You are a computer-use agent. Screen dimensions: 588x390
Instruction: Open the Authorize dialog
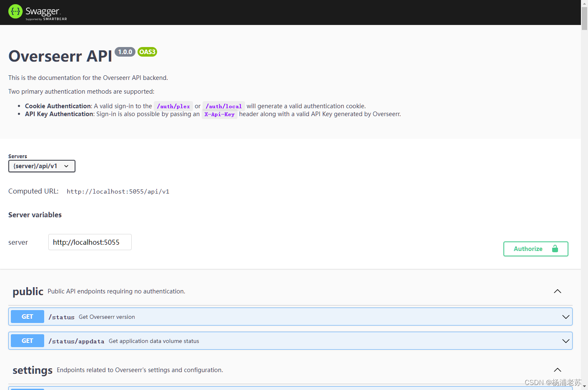[x=535, y=249]
